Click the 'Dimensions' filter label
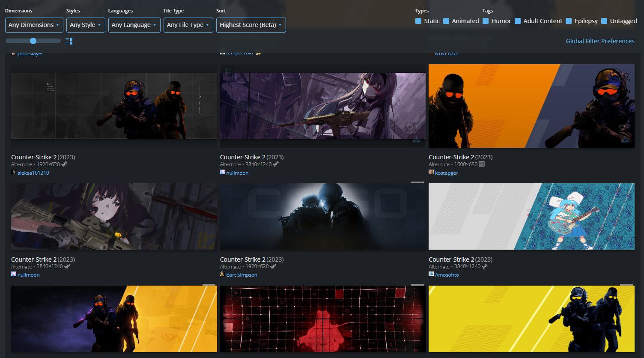This screenshot has width=644, height=358. (19, 11)
